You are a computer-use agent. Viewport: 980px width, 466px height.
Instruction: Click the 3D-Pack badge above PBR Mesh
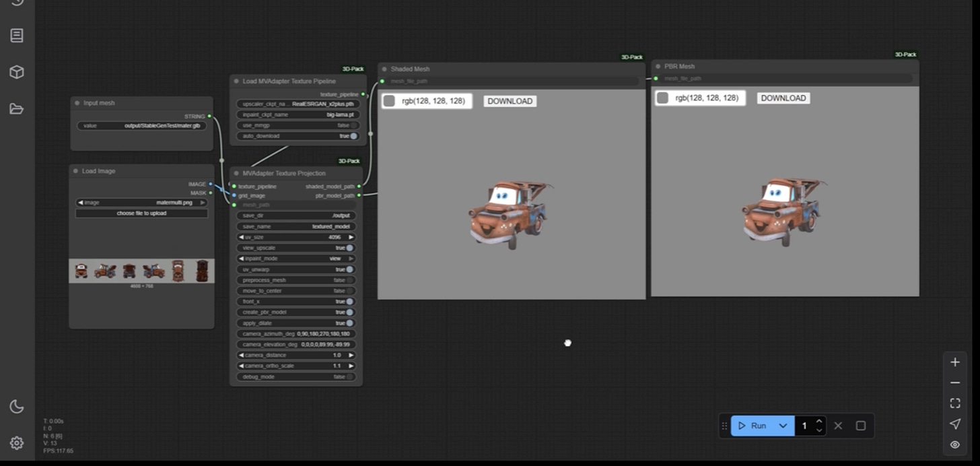[905, 55]
